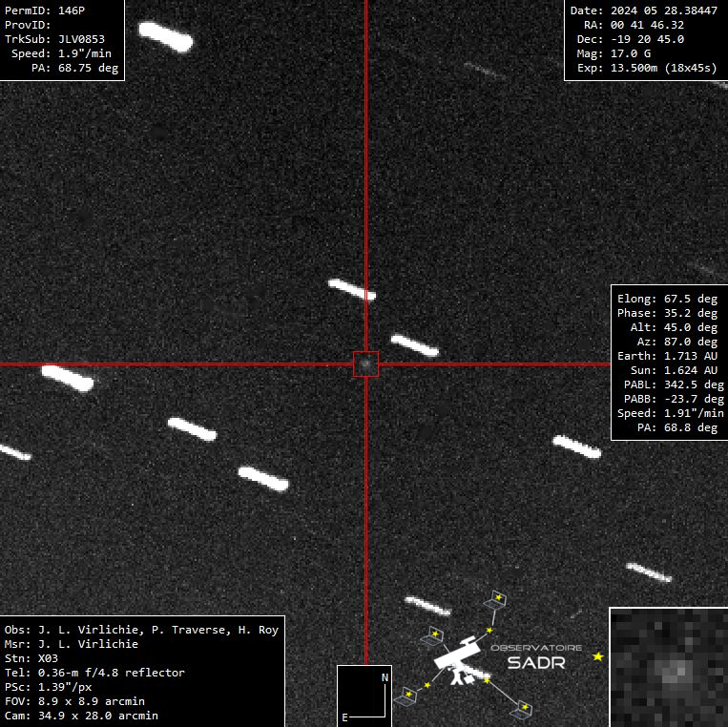Select the Mag: 17.0 G line

[x=614, y=53]
